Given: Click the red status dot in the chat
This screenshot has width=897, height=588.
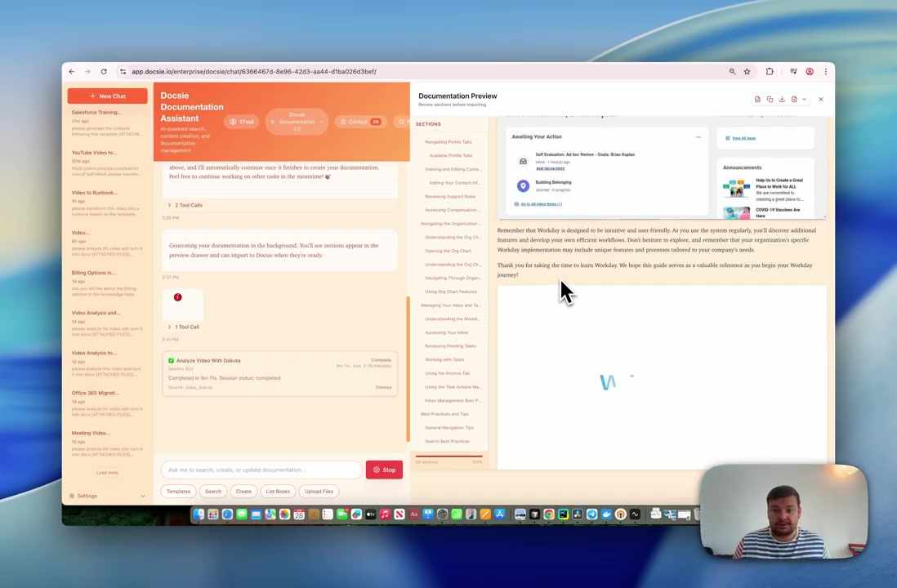Looking at the screenshot, I should pos(177,297).
